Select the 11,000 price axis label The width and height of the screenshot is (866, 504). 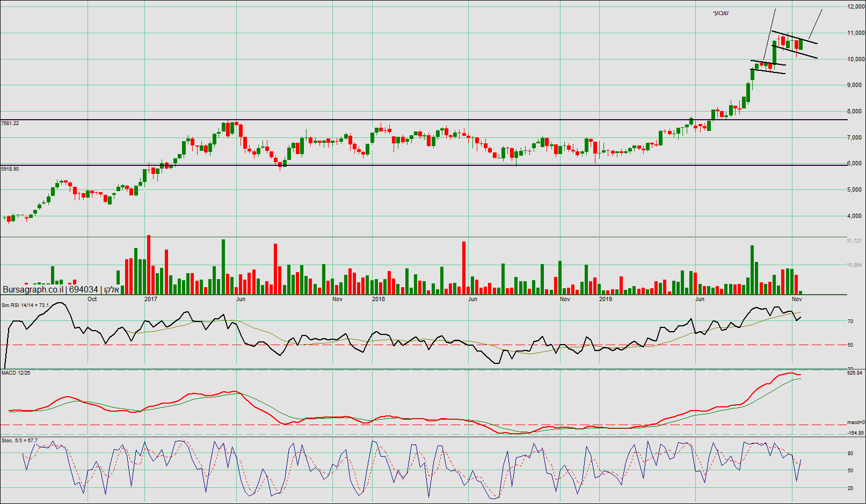point(855,33)
